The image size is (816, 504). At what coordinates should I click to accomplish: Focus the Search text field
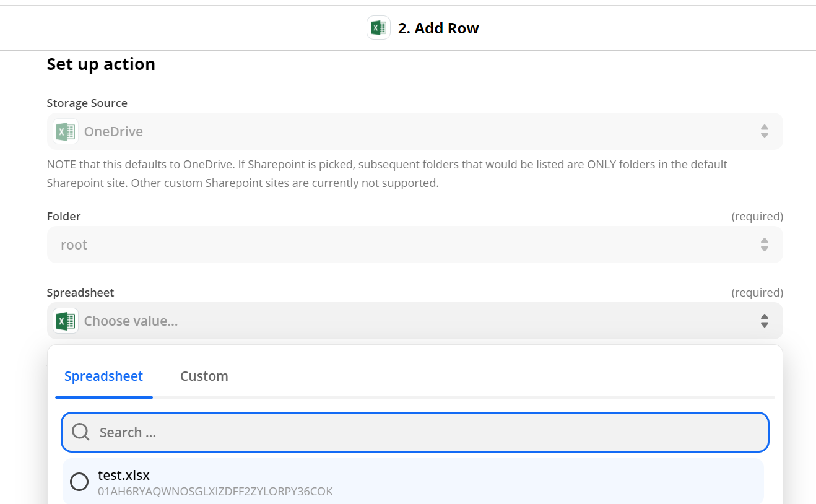tap(427, 432)
